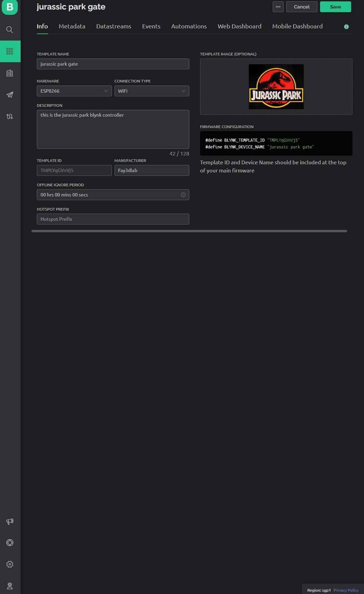
Task: Open the organization building icon in sidebar
Action: [10, 73]
